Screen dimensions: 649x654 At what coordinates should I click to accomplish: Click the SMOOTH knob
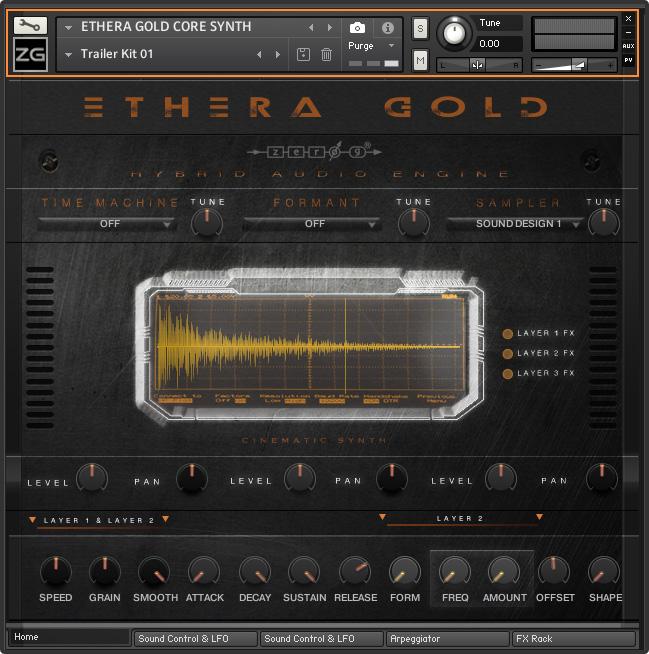(154, 571)
